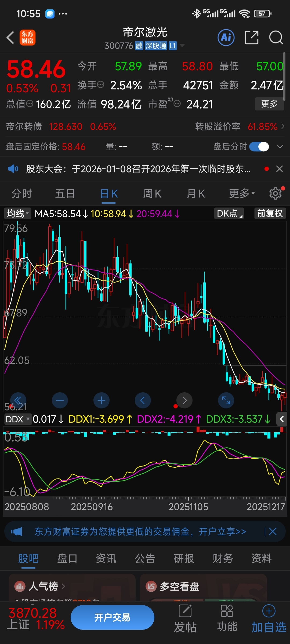Tap the 深股通 badge
290x644 pixels.
pyautogui.click(x=156, y=46)
